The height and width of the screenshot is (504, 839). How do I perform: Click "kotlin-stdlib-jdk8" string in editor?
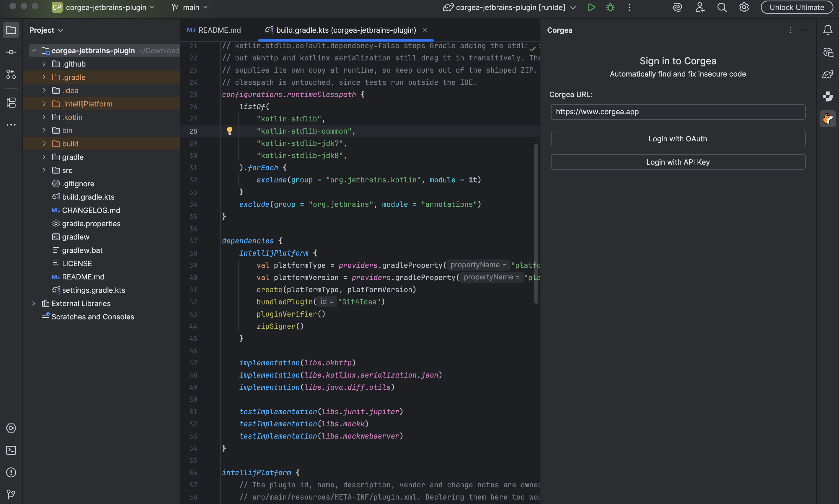(299, 156)
